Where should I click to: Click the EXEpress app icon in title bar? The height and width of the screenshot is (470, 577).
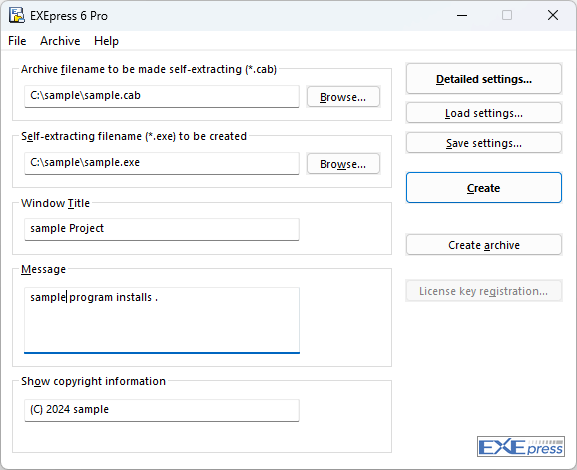17,15
